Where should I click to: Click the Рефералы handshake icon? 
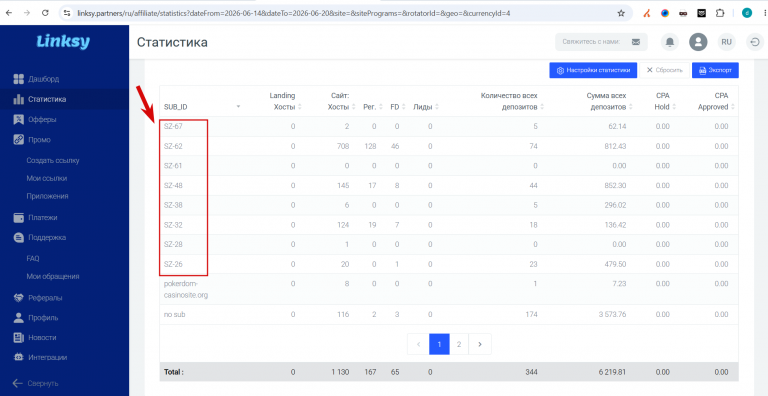point(19,297)
